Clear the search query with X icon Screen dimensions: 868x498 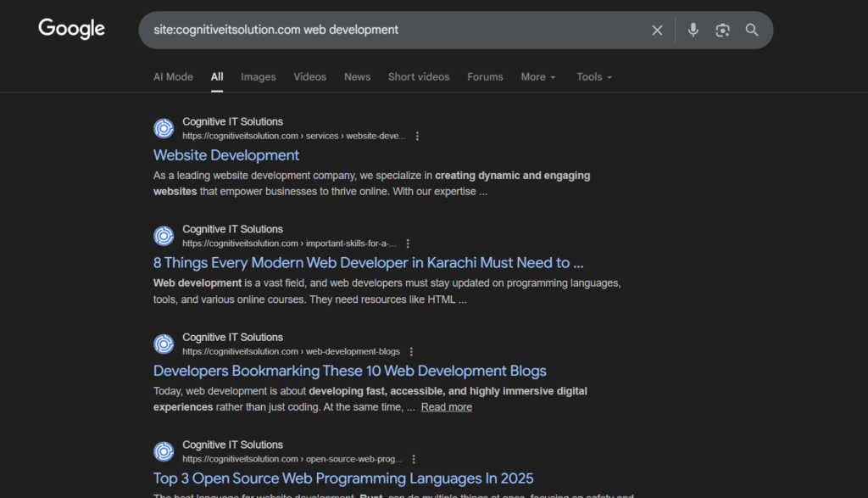pos(657,31)
